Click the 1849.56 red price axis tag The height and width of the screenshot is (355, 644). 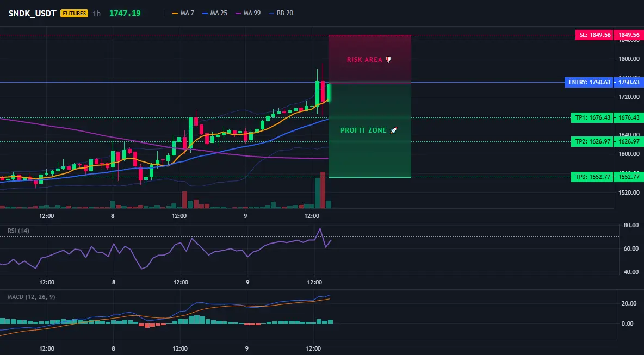628,35
